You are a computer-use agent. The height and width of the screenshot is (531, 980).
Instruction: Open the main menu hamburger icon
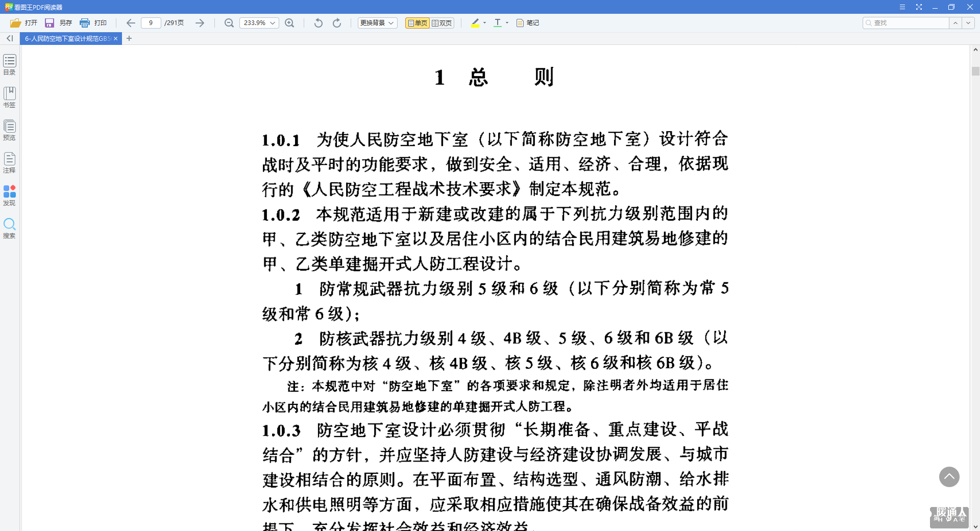902,7
